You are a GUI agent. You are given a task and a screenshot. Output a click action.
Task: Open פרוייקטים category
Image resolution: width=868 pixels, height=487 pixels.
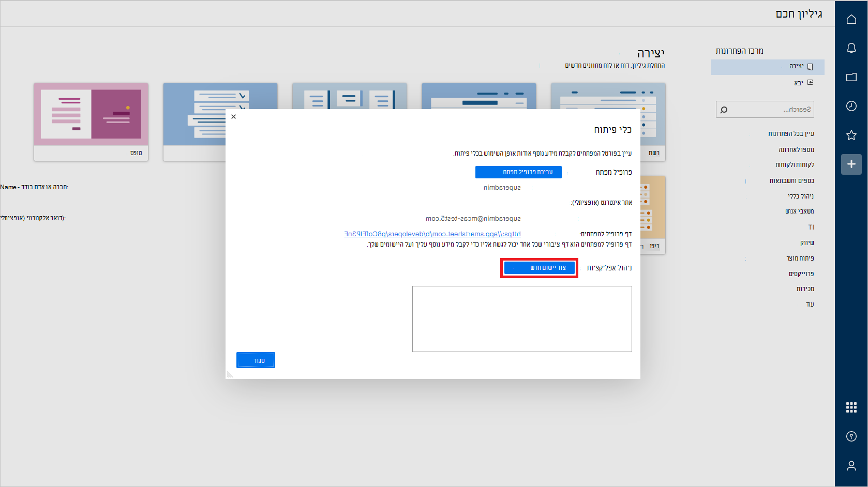pyautogui.click(x=801, y=274)
